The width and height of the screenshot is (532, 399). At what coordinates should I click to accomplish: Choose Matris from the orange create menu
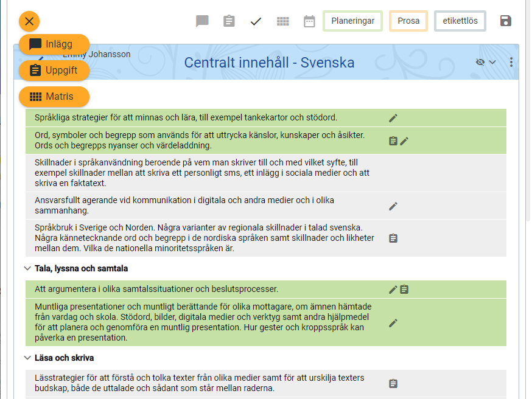pyautogui.click(x=54, y=97)
